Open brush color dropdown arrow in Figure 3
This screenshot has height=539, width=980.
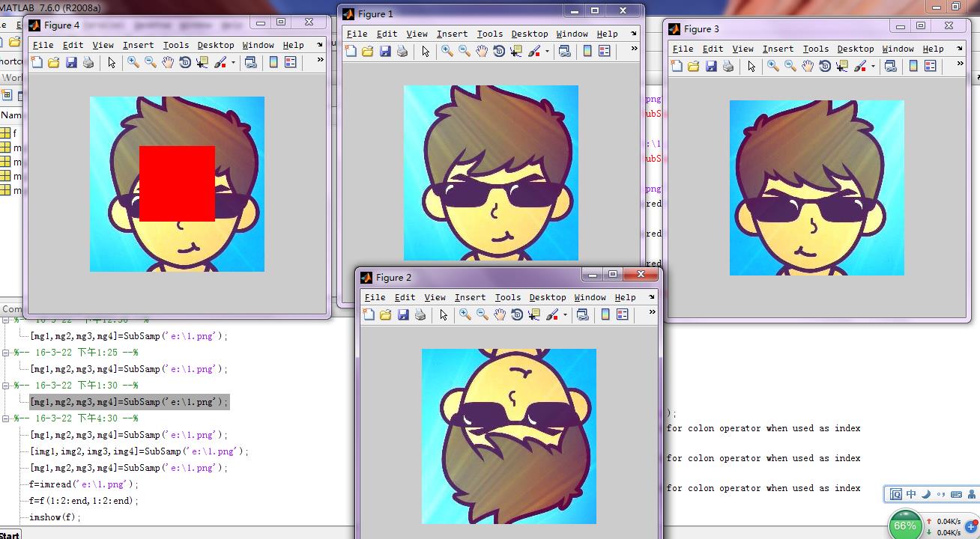873,66
